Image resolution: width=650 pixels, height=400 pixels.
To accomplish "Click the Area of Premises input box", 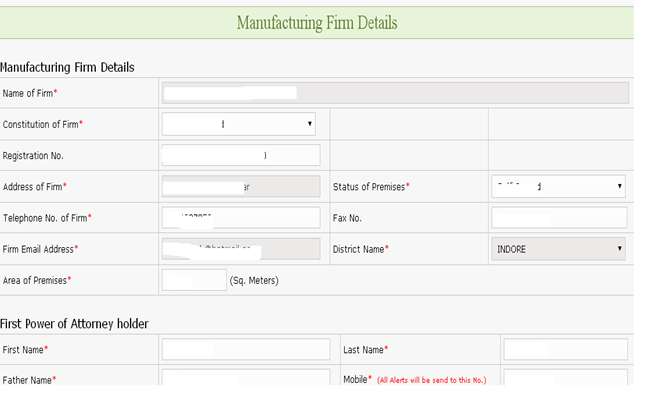I will (194, 280).
